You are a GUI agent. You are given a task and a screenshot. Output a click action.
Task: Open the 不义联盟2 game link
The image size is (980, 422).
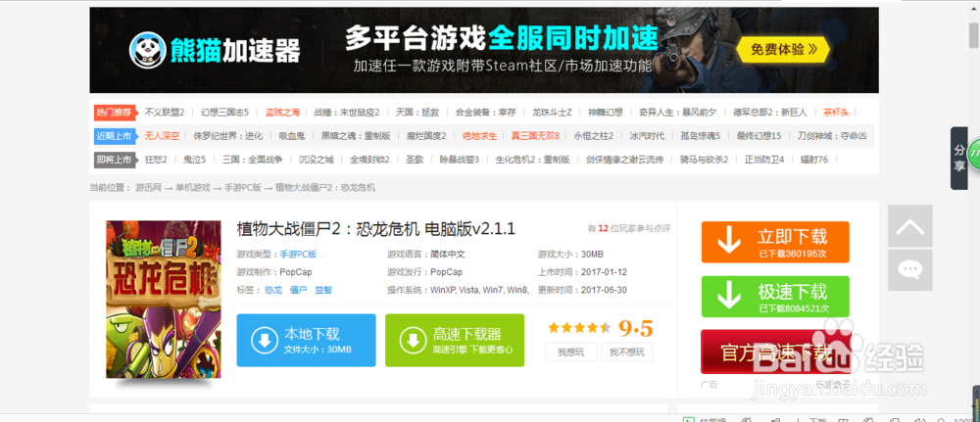[x=165, y=113]
